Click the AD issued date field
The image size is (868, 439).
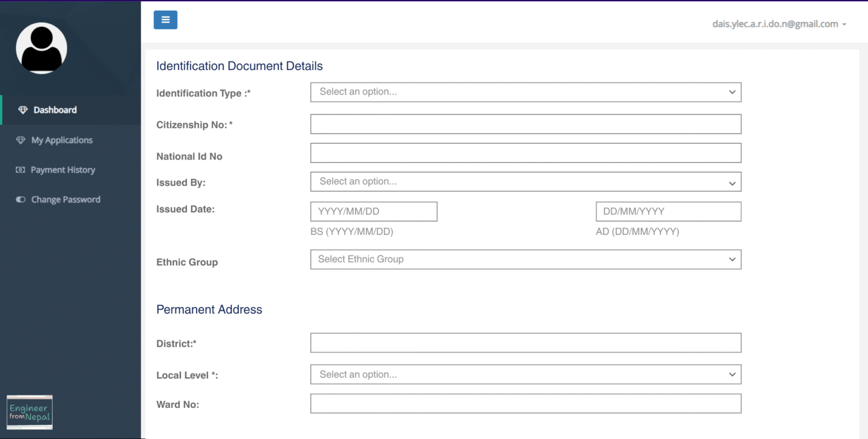tap(668, 212)
